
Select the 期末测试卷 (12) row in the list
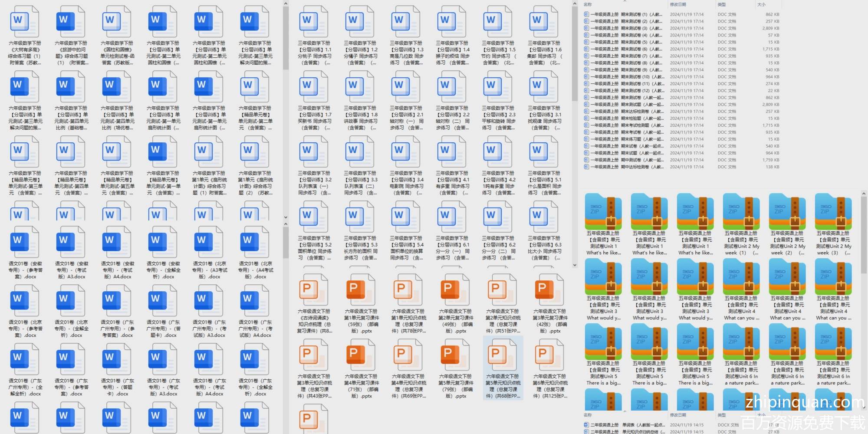[681, 91]
